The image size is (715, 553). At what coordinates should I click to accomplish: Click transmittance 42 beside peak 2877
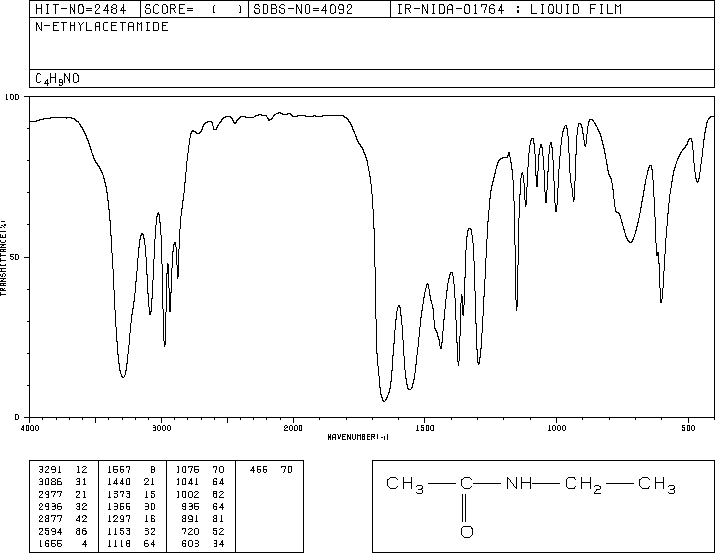tap(81, 519)
